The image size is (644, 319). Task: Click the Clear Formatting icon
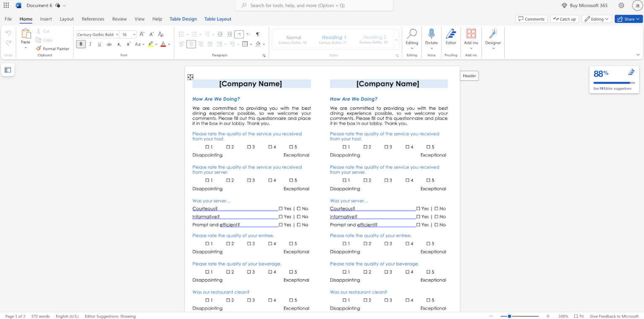[161, 34]
